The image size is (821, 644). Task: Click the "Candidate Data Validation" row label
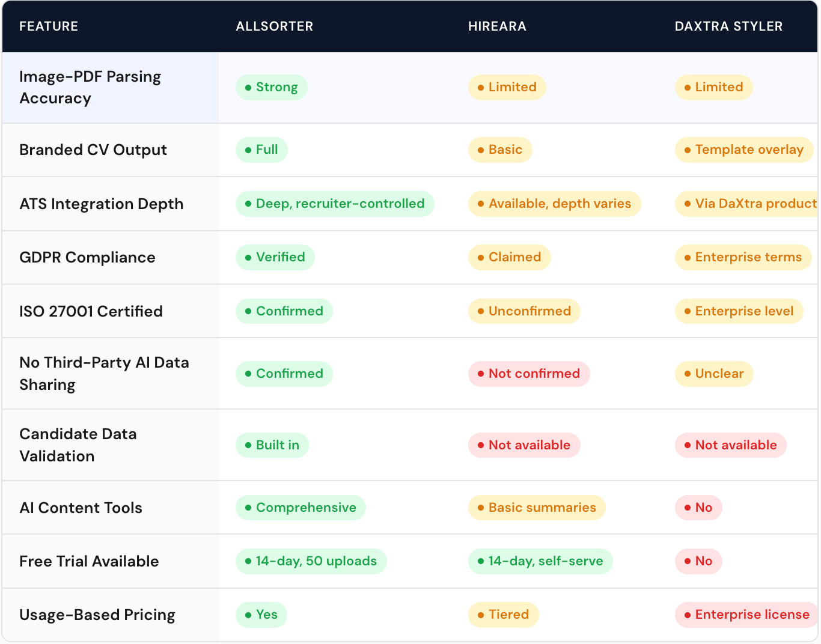click(x=78, y=445)
